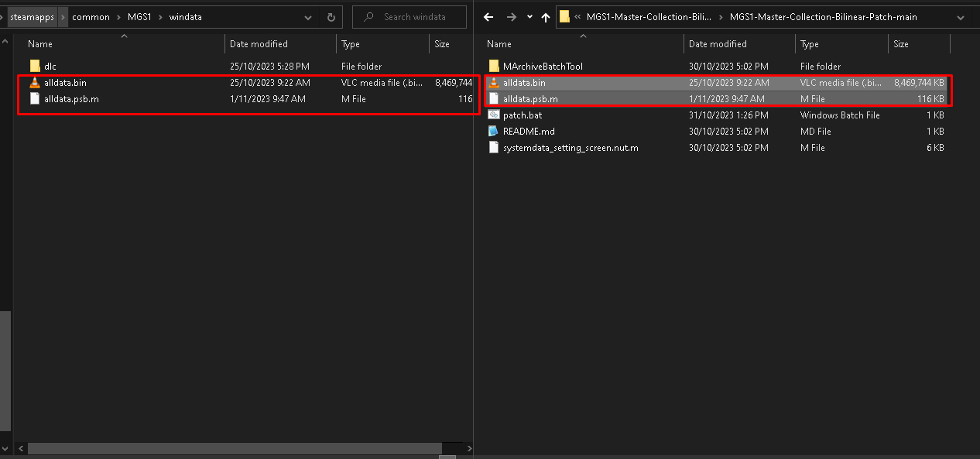Image resolution: width=980 pixels, height=459 pixels.
Task: Select the MArchiveBatchTool folder icon
Action: [x=494, y=67]
